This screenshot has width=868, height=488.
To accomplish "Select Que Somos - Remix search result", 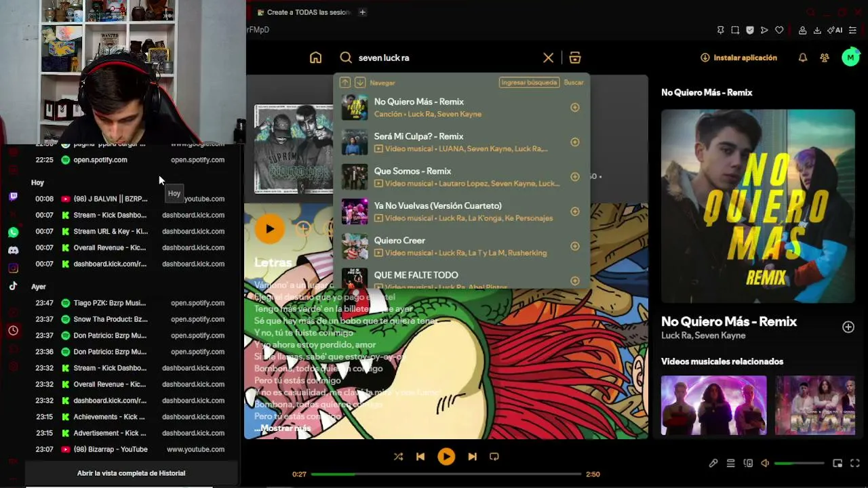I will 461,176.
